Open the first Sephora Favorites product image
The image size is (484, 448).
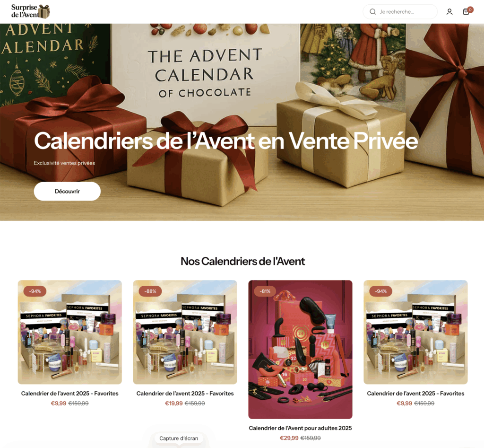coord(70,332)
